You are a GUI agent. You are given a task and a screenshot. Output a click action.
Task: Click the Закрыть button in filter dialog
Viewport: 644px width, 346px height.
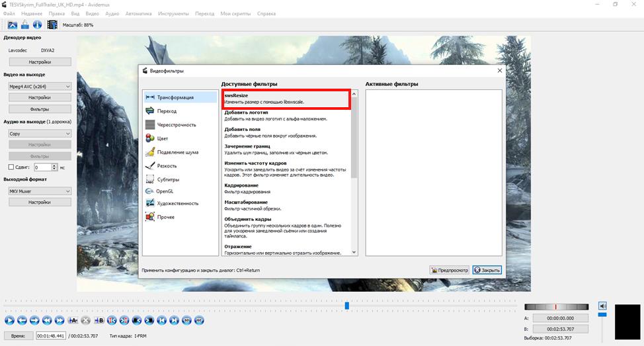[487, 270]
